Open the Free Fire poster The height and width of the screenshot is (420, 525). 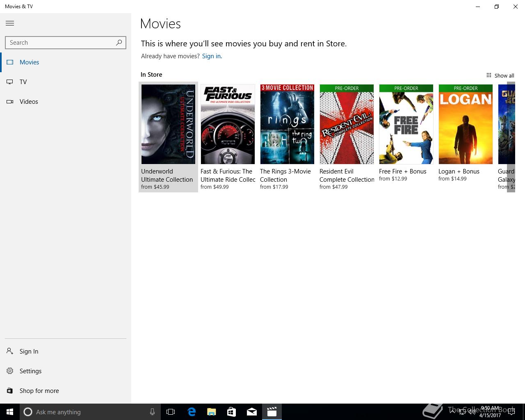point(406,124)
